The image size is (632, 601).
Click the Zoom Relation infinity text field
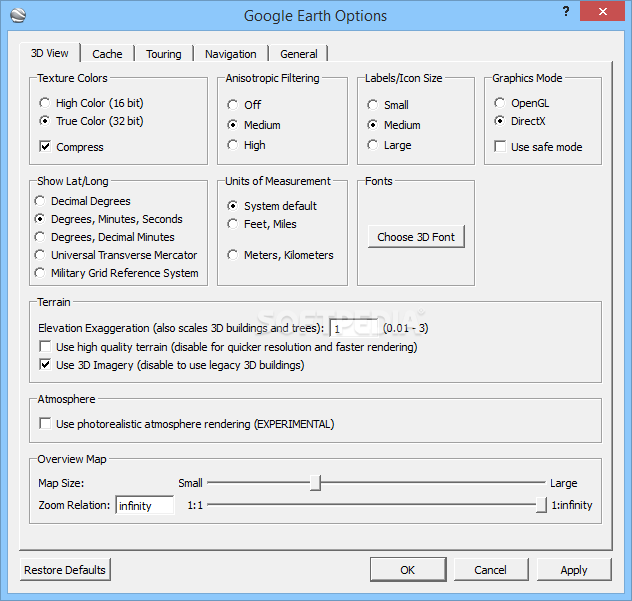click(145, 505)
